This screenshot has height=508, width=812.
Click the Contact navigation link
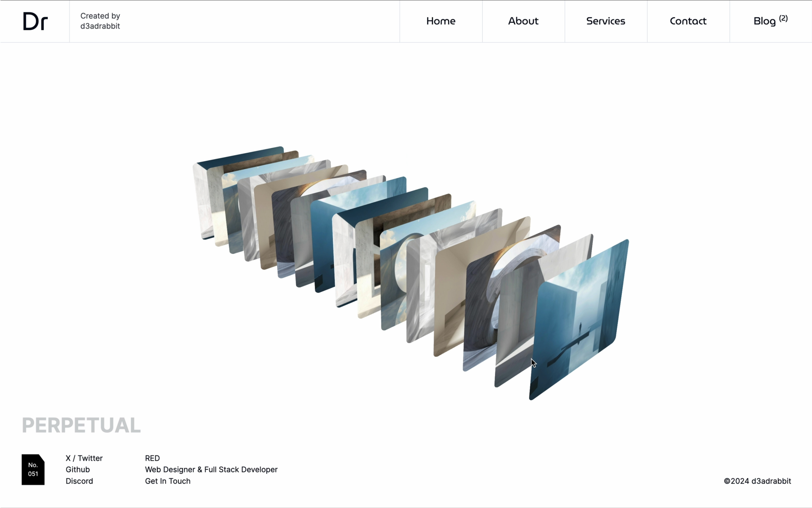click(688, 21)
